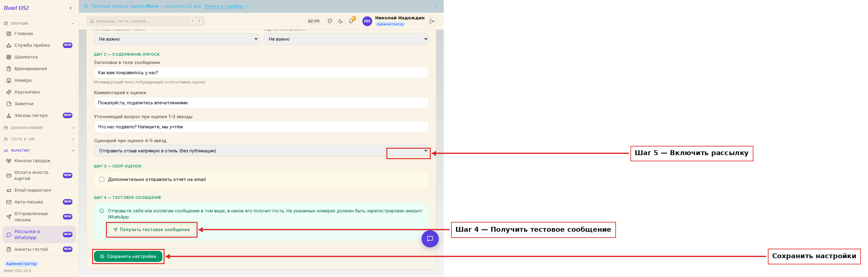Enable sending additional report to email
The width and height of the screenshot is (868, 277).
(x=102, y=179)
